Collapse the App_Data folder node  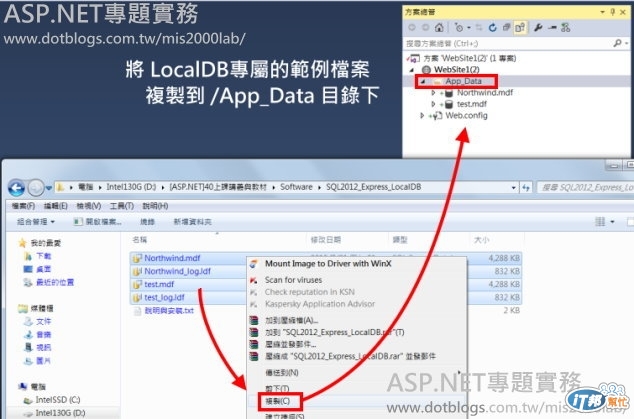(x=423, y=81)
